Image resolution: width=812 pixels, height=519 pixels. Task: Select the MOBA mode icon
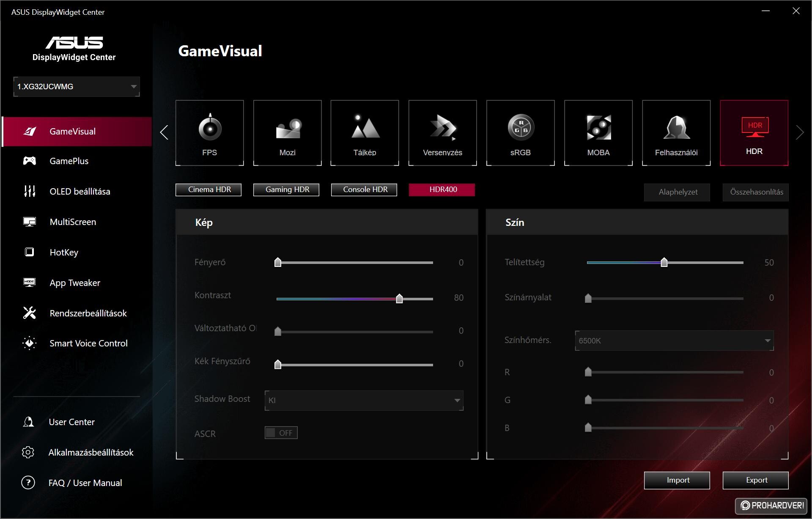pos(598,133)
